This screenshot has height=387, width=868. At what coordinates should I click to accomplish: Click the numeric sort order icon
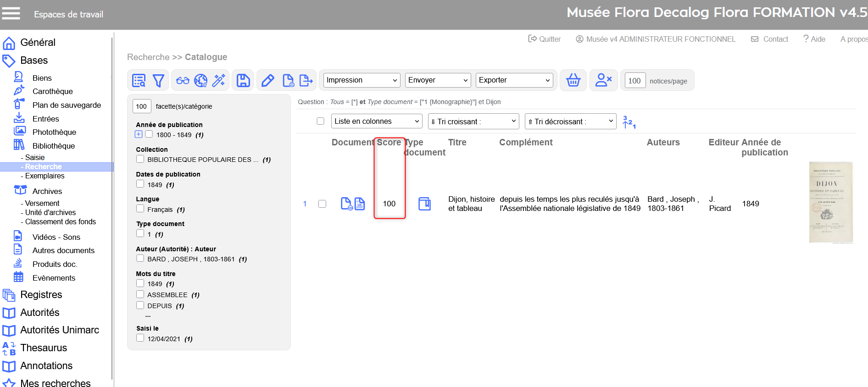[x=629, y=122]
